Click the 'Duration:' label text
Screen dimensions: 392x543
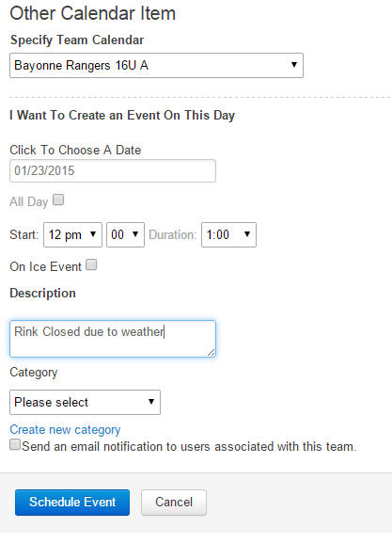[x=173, y=234]
